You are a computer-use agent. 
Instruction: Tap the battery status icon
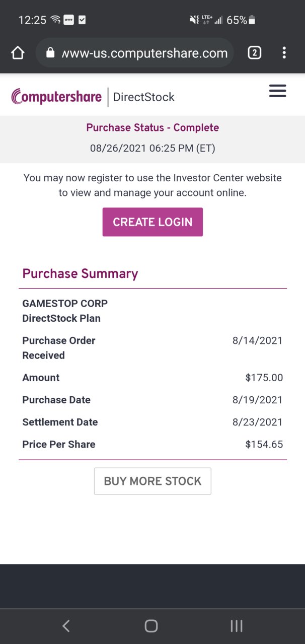point(252,20)
